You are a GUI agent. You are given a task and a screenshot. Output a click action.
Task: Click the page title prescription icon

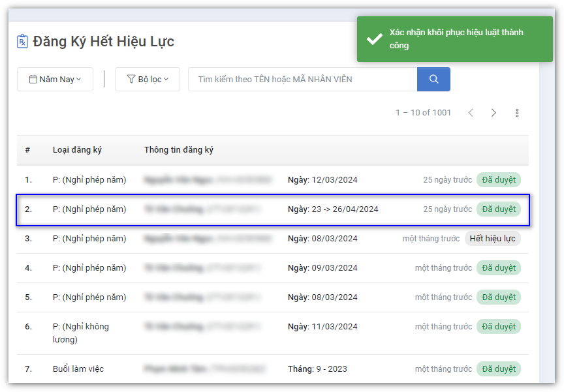23,42
